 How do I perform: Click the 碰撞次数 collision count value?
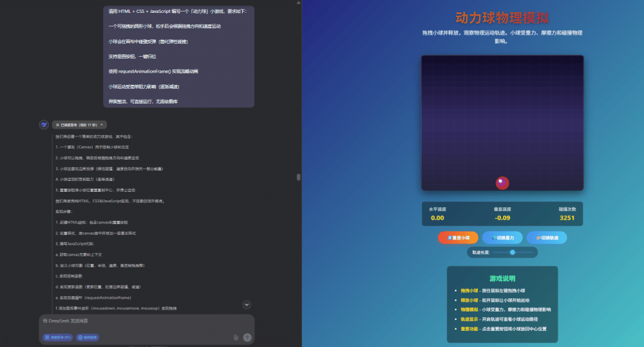(x=567, y=218)
